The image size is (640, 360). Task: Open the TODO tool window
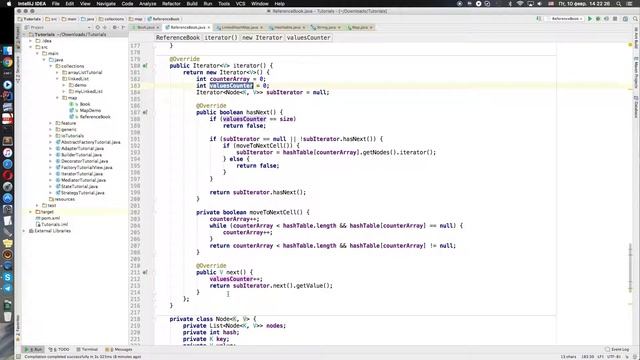pyautogui.click(x=59, y=349)
